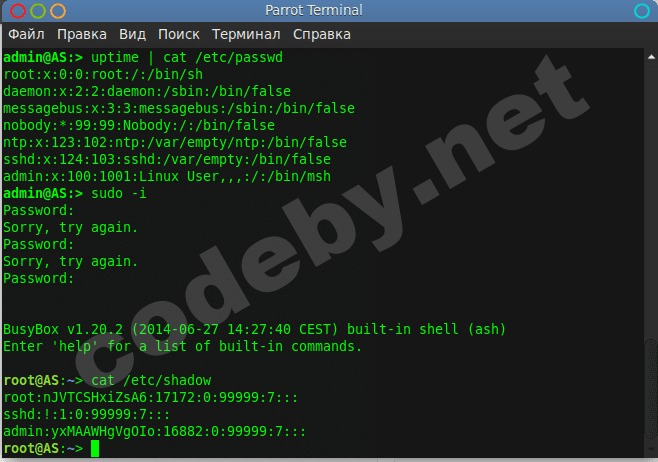Click the 'admin:yxMAAWHgVgOIo' shadow hash line
The height and width of the screenshot is (462, 658).
tap(155, 431)
